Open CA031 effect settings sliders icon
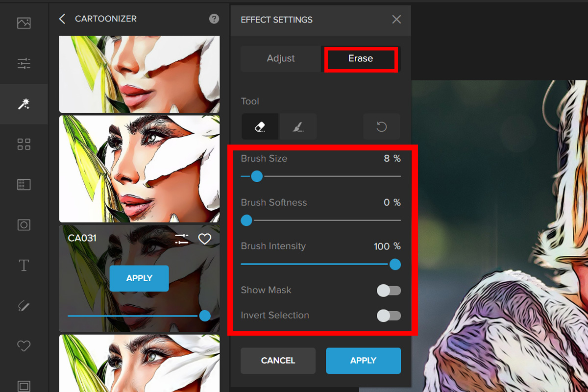Screen dimensions: 588x392 (x=182, y=239)
